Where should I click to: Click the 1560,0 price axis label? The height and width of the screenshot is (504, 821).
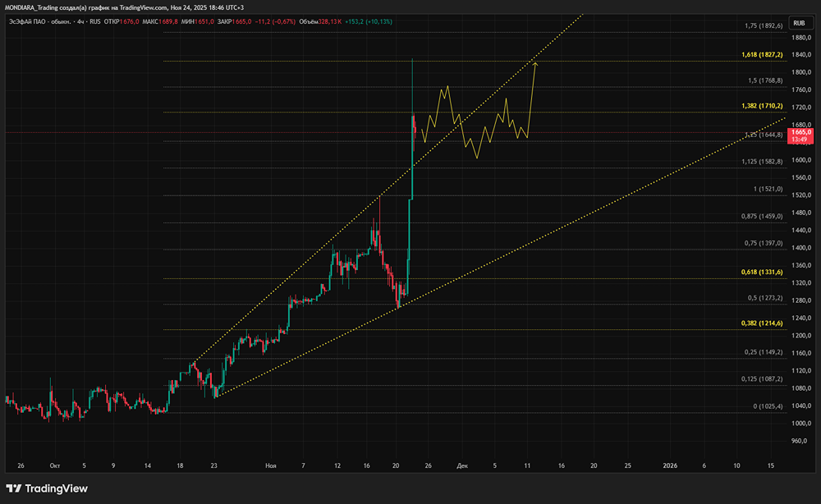tap(801, 177)
